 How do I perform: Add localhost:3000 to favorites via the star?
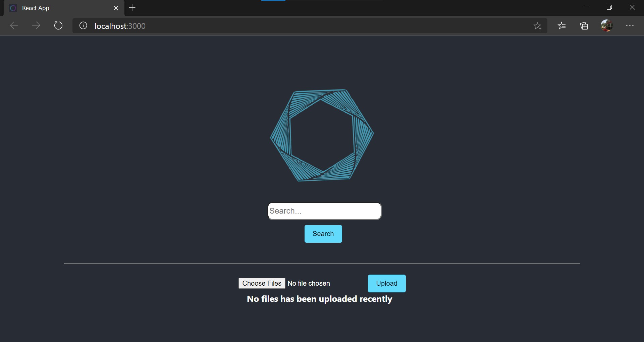538,26
